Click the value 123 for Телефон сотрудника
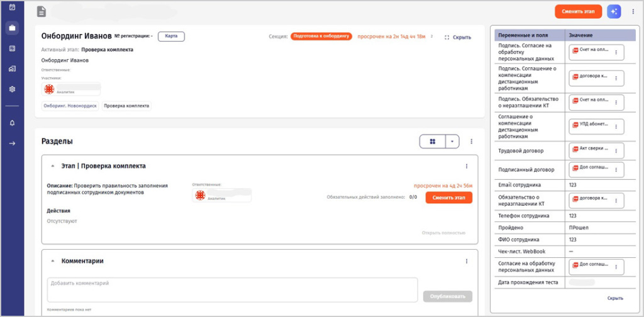Screen dimensions: 644x317 click(x=572, y=216)
